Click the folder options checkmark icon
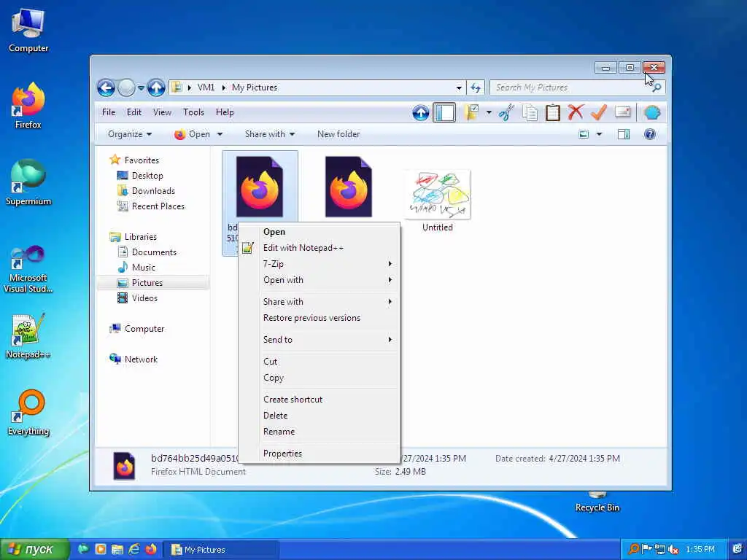Viewport: 747px width, 560px height. coord(471,113)
